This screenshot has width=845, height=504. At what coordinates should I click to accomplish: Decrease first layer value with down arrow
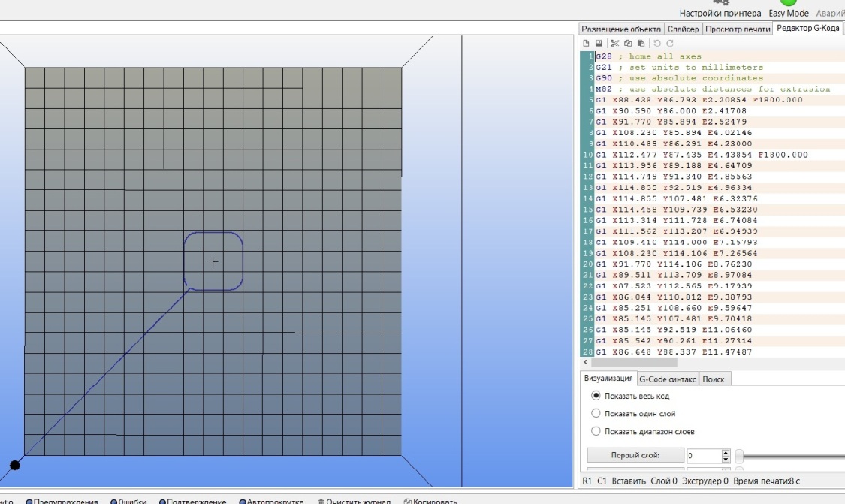pyautogui.click(x=725, y=459)
